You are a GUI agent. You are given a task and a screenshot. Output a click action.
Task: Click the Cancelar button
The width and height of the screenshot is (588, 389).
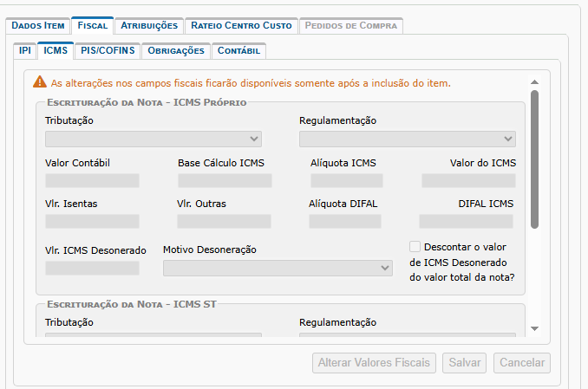(521, 363)
